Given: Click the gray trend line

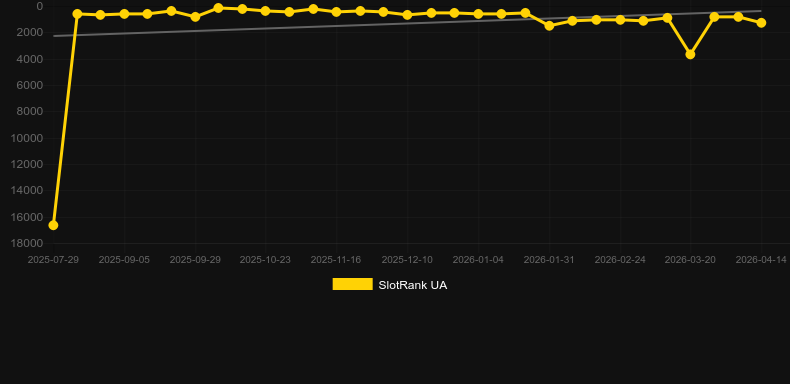Looking at the screenshot, I should [407, 23].
